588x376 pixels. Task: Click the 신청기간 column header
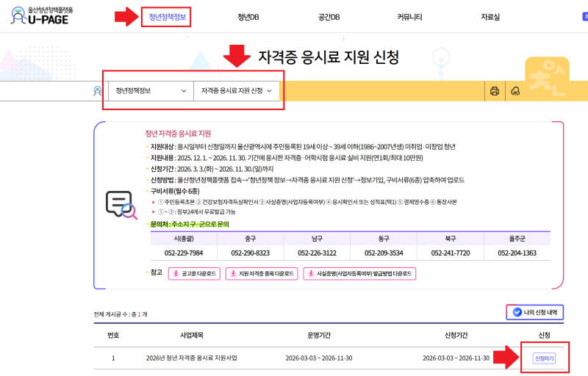(x=456, y=335)
